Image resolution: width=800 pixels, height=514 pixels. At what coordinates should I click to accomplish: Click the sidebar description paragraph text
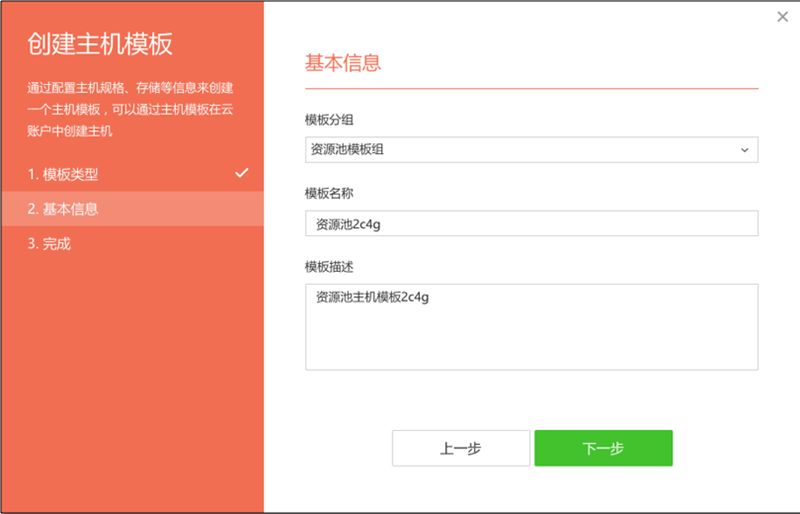point(130,109)
